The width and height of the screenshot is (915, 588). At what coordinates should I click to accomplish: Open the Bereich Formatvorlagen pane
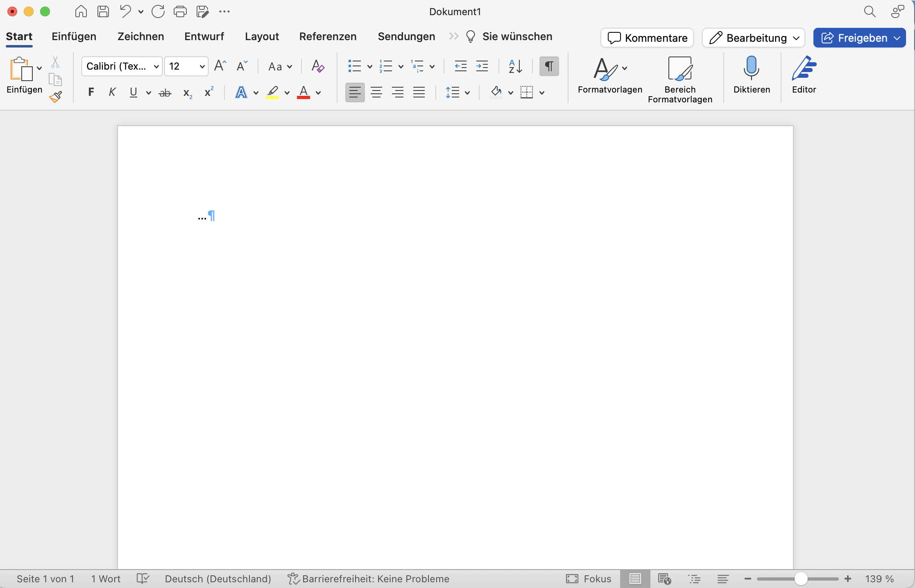(x=680, y=80)
